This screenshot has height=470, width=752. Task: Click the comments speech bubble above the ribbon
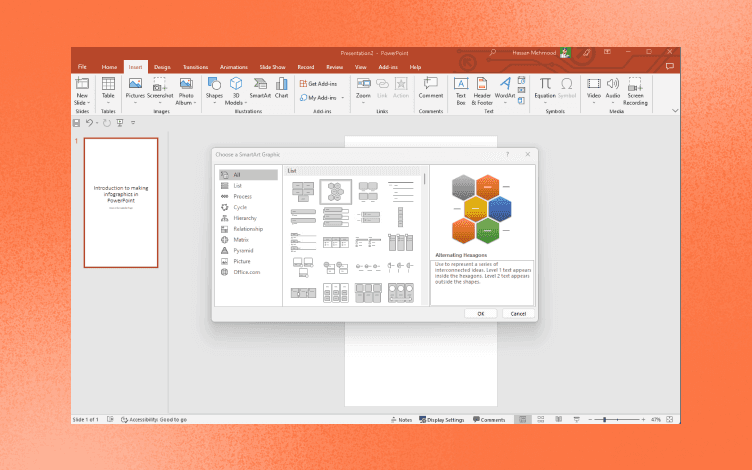[x=670, y=66]
